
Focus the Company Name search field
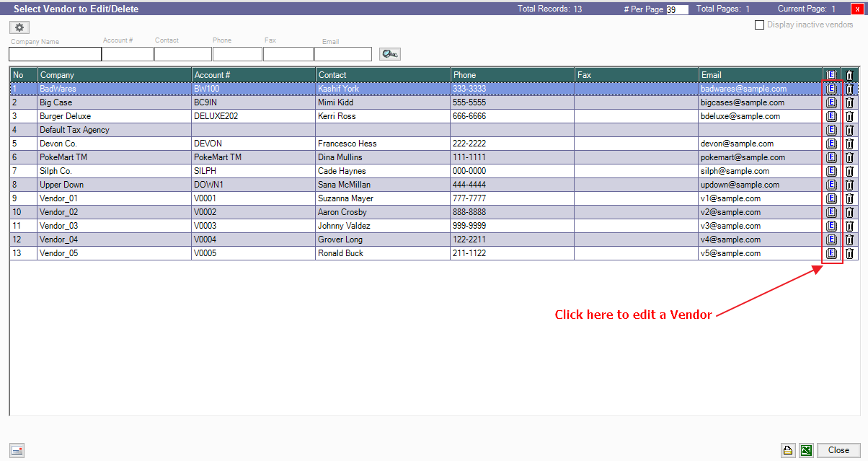[x=55, y=54]
